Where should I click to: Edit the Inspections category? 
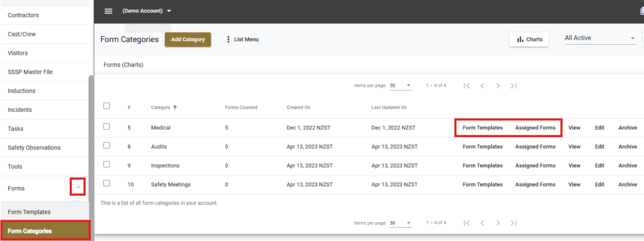tap(599, 165)
